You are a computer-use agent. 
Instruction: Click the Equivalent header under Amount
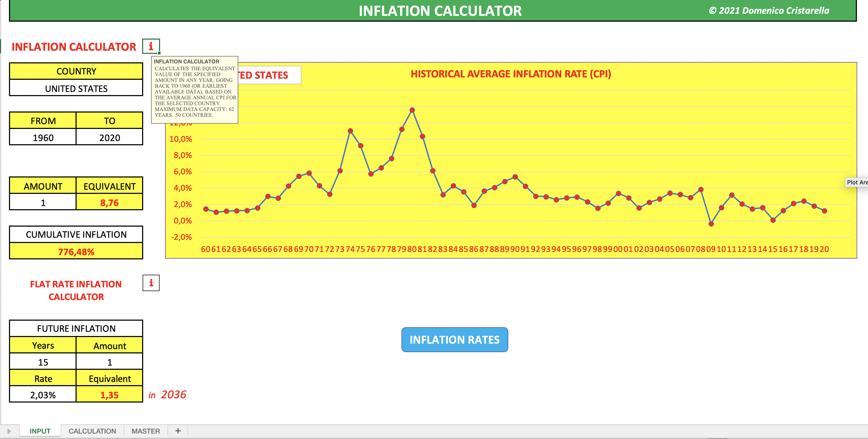pos(110,378)
